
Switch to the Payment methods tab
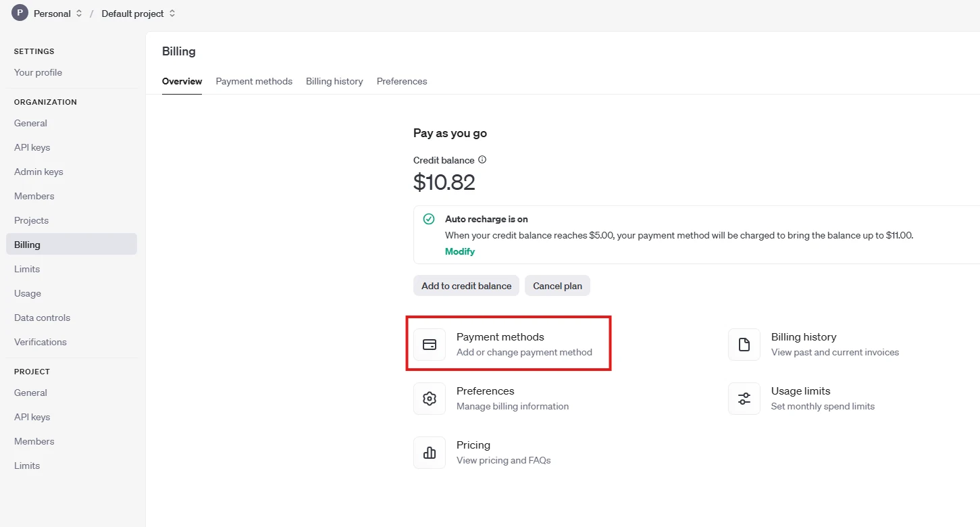(254, 81)
